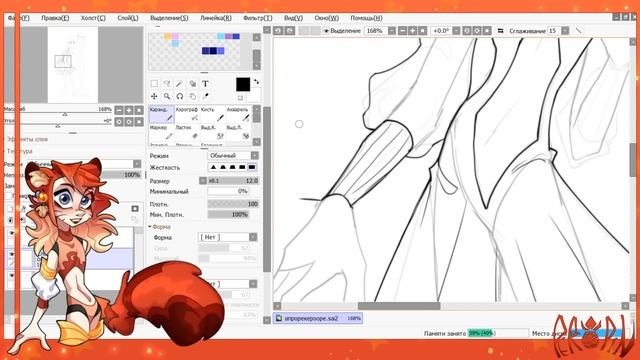Open the Выделение menu
Image resolution: width=640 pixels, height=360 pixels.
click(169, 18)
